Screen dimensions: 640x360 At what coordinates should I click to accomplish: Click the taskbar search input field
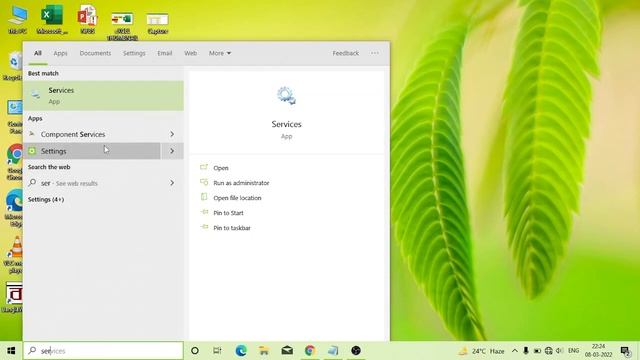pyautogui.click(x=103, y=351)
